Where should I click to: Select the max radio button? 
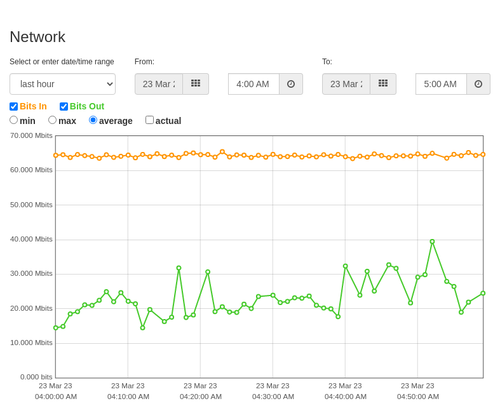point(52,120)
